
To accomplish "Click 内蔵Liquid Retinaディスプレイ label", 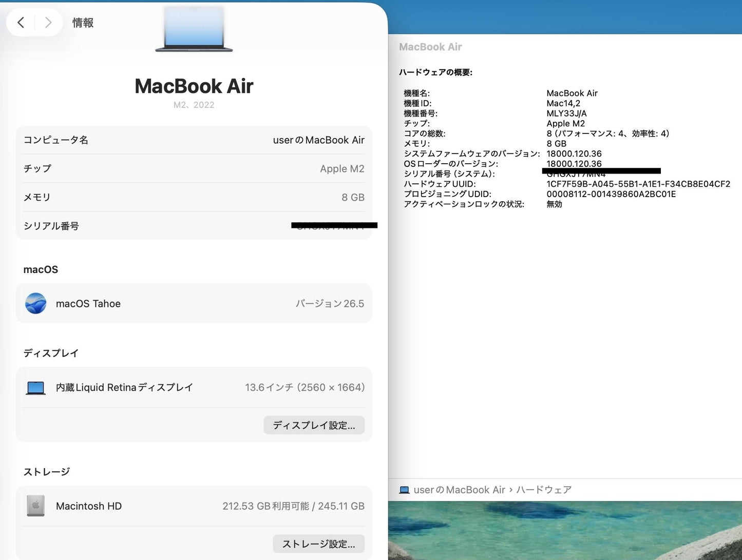I will point(124,388).
